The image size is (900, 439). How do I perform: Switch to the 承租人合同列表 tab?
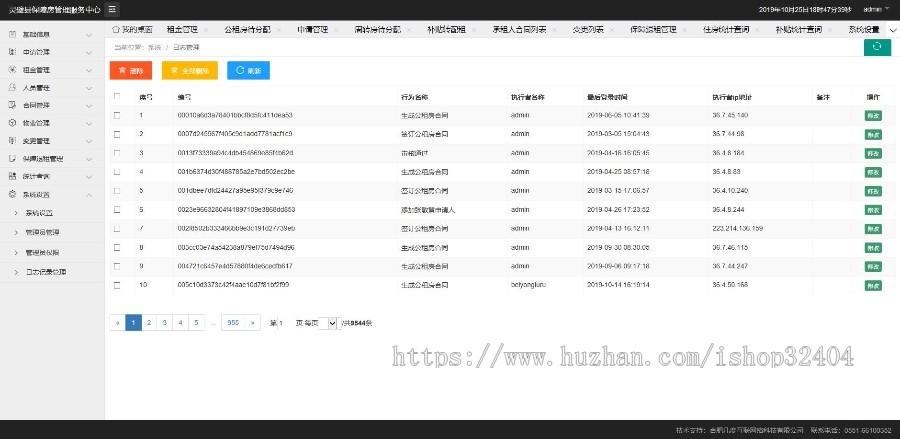[519, 30]
